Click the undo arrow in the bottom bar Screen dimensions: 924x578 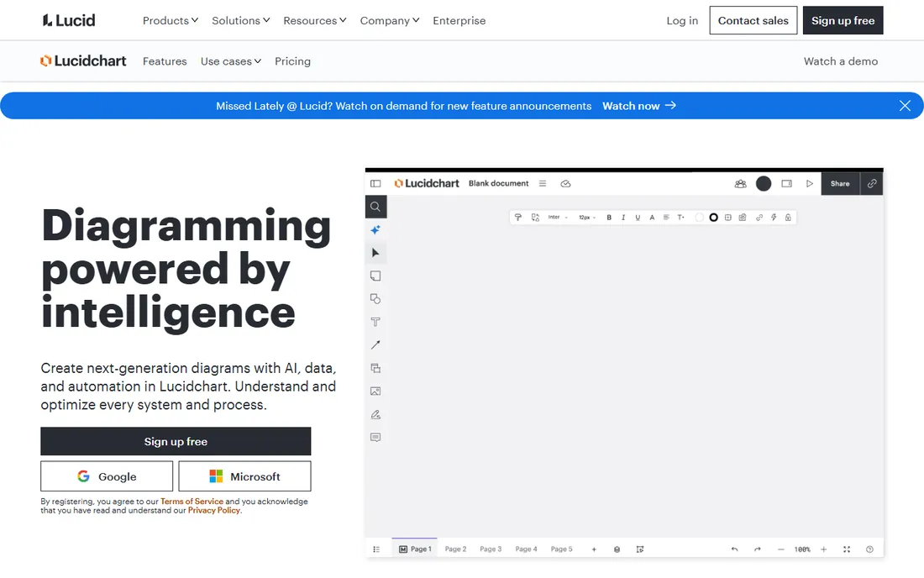(734, 549)
